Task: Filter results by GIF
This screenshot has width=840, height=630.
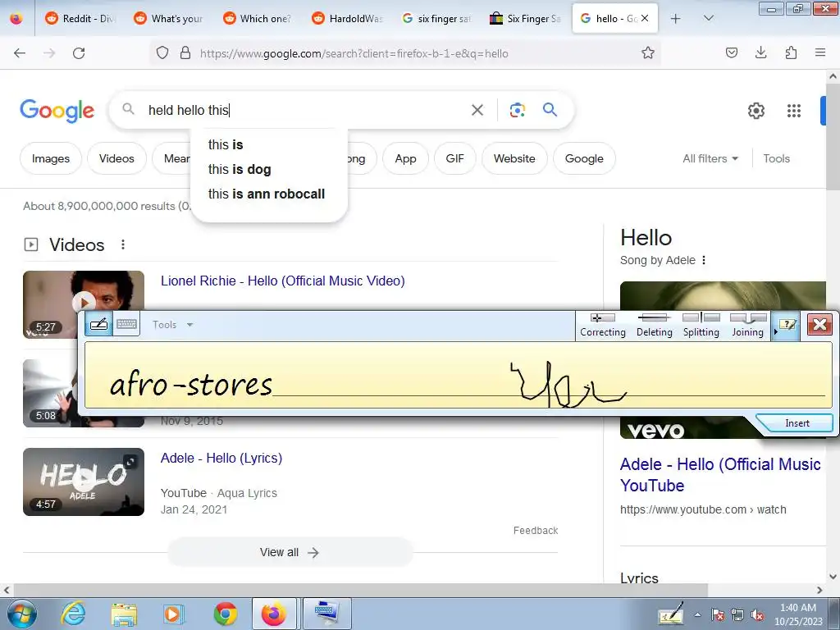Action: pos(454,158)
